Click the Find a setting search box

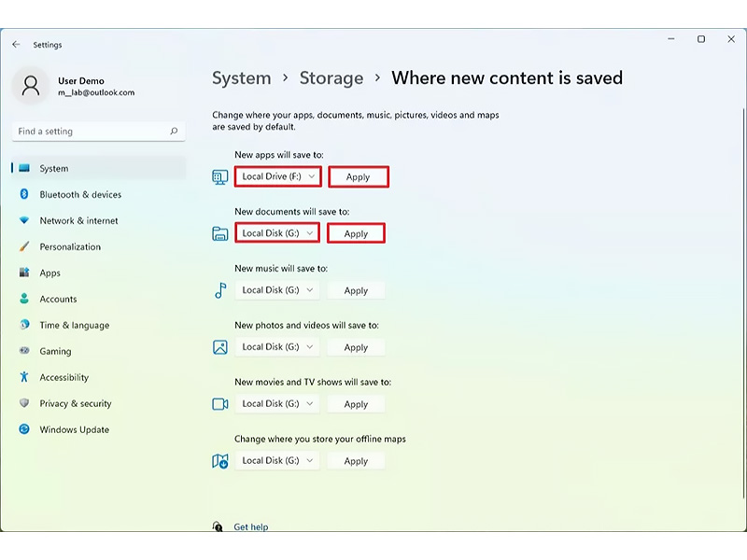(x=99, y=131)
